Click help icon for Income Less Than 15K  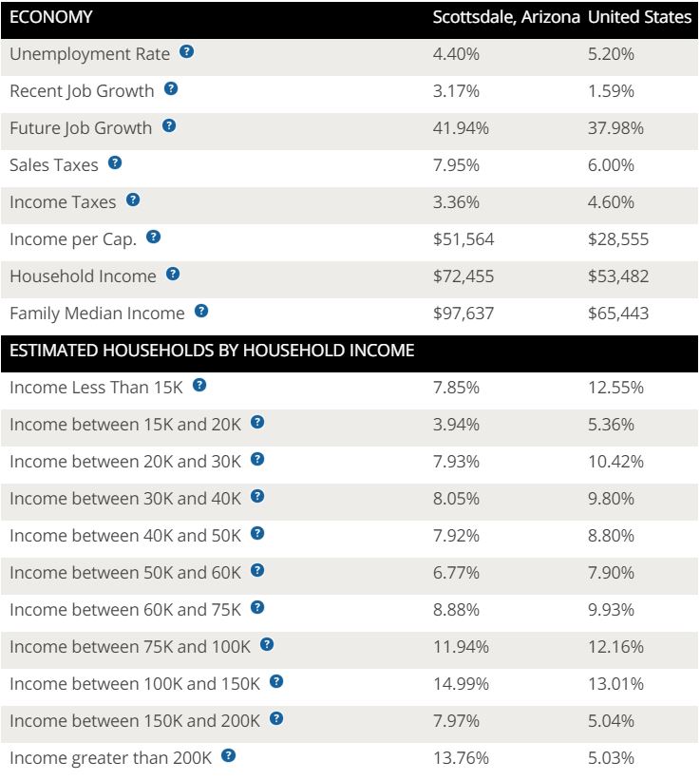199,385
